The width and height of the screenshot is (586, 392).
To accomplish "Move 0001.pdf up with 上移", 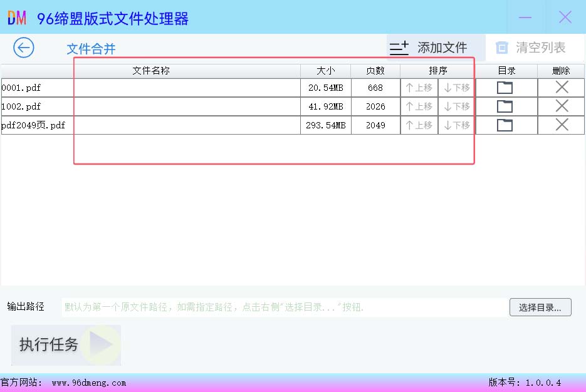I will coord(419,88).
